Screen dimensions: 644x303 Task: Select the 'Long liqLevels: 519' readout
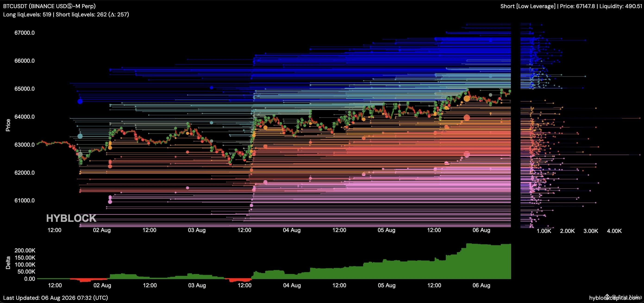click(x=27, y=15)
